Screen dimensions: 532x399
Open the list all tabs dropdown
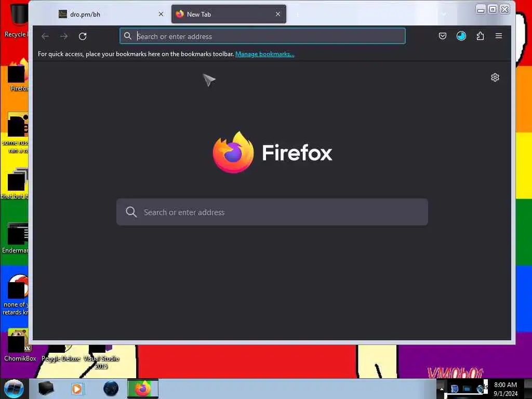(444, 14)
